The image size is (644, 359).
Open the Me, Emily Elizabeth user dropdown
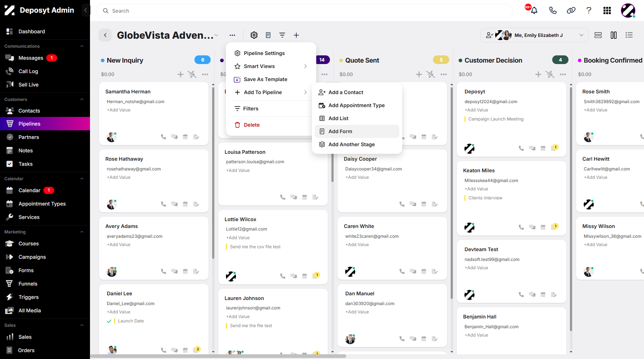coord(534,35)
